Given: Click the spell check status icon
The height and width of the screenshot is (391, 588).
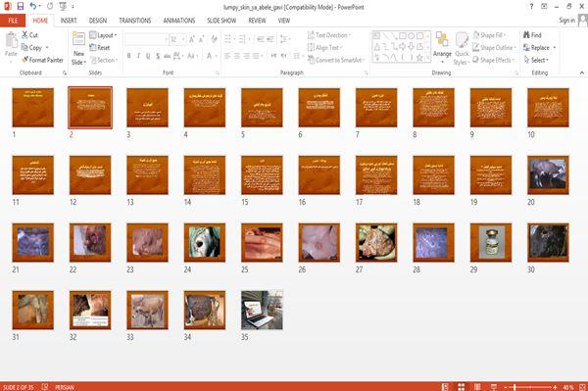Looking at the screenshot, I should click(x=45, y=387).
